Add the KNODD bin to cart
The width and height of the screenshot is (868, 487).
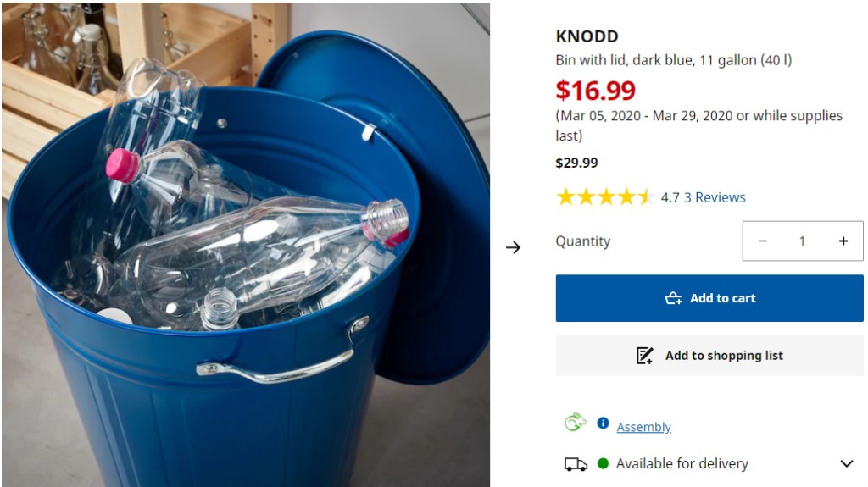[x=709, y=298]
